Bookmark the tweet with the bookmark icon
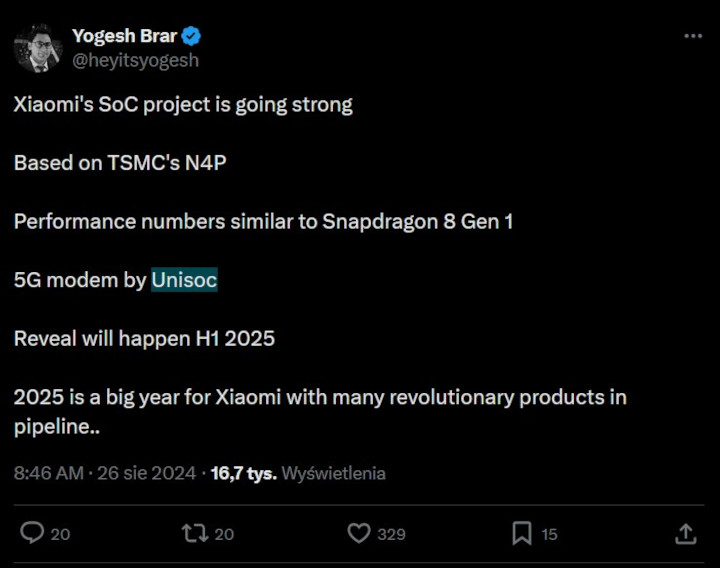 pyautogui.click(x=521, y=534)
